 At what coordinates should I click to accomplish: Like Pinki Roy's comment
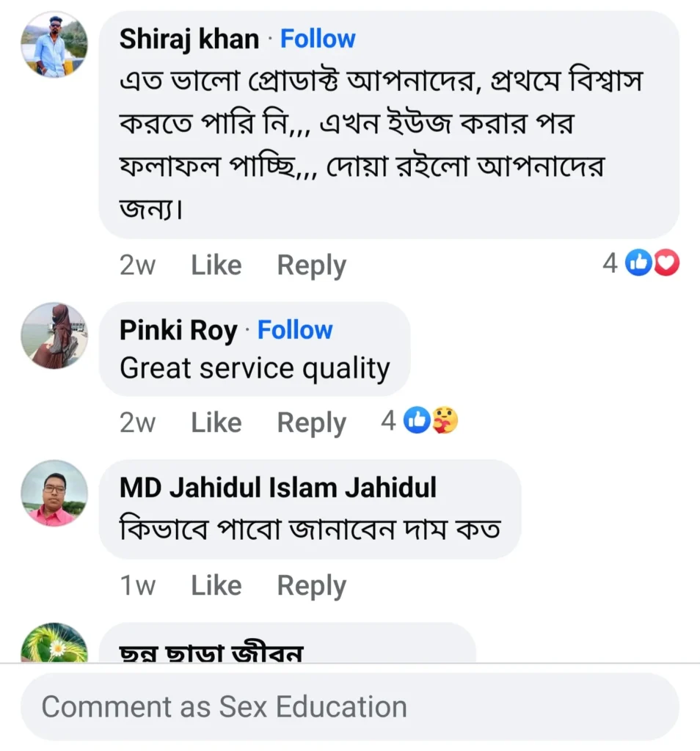(215, 422)
